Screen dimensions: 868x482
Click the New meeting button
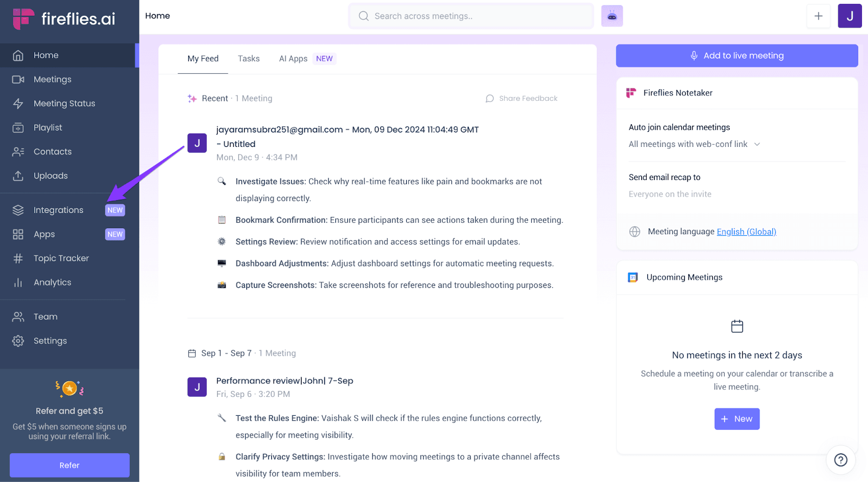tap(737, 419)
